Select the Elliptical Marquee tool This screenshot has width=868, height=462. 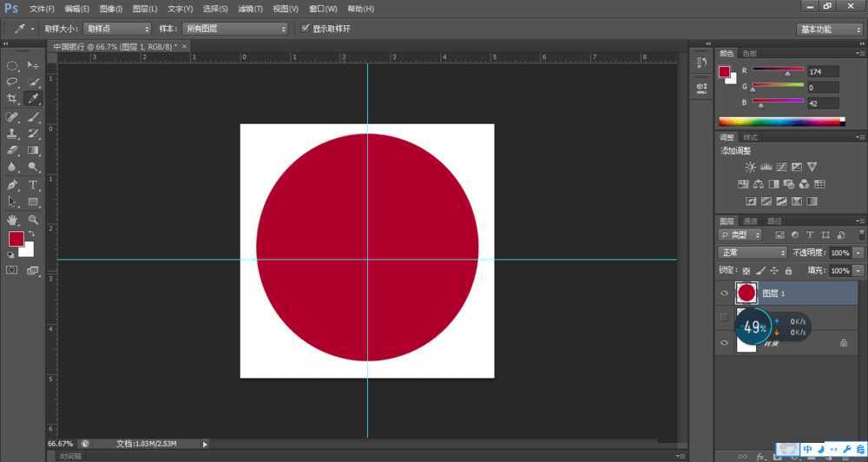[x=13, y=65]
